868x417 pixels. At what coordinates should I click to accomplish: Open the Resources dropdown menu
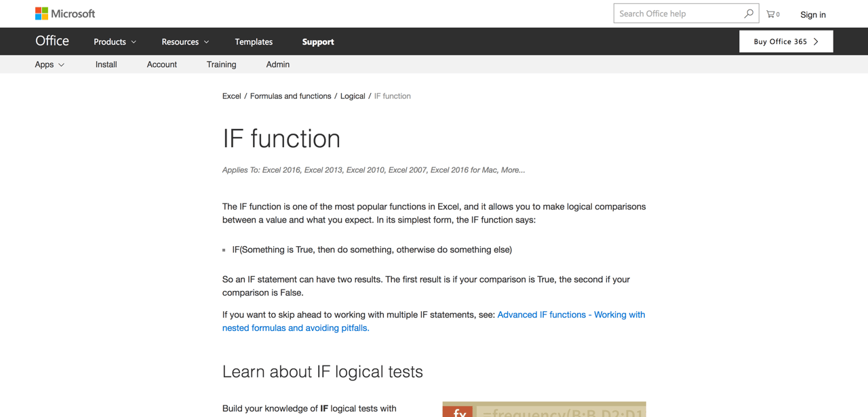coord(184,41)
